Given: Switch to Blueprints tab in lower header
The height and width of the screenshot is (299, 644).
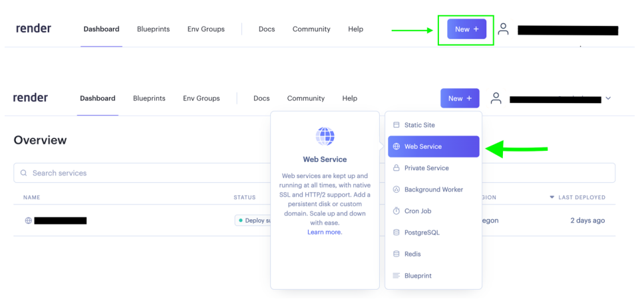Looking at the screenshot, I should [149, 98].
